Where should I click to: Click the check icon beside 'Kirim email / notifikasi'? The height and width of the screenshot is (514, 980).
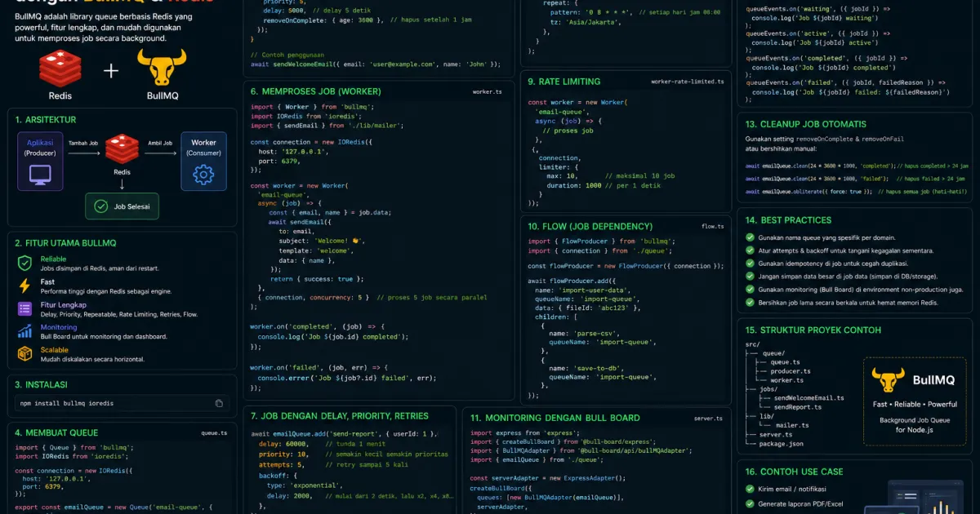tap(751, 489)
